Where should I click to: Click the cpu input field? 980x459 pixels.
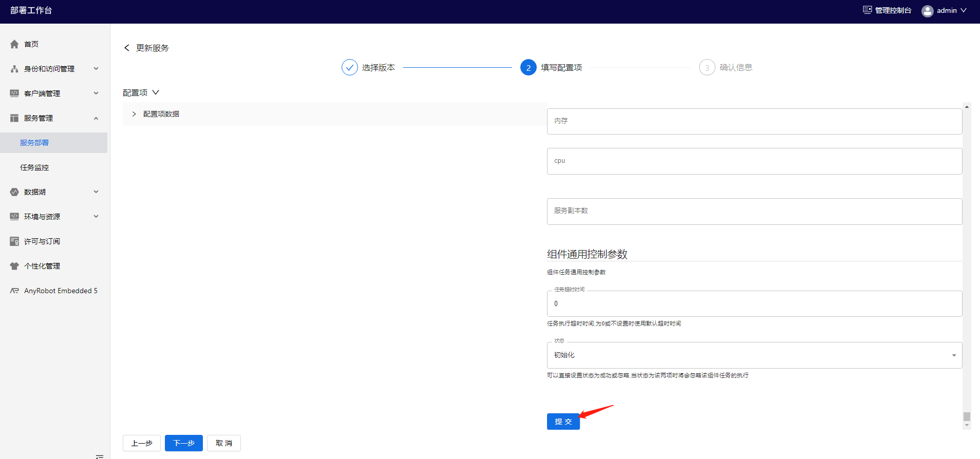755,161
